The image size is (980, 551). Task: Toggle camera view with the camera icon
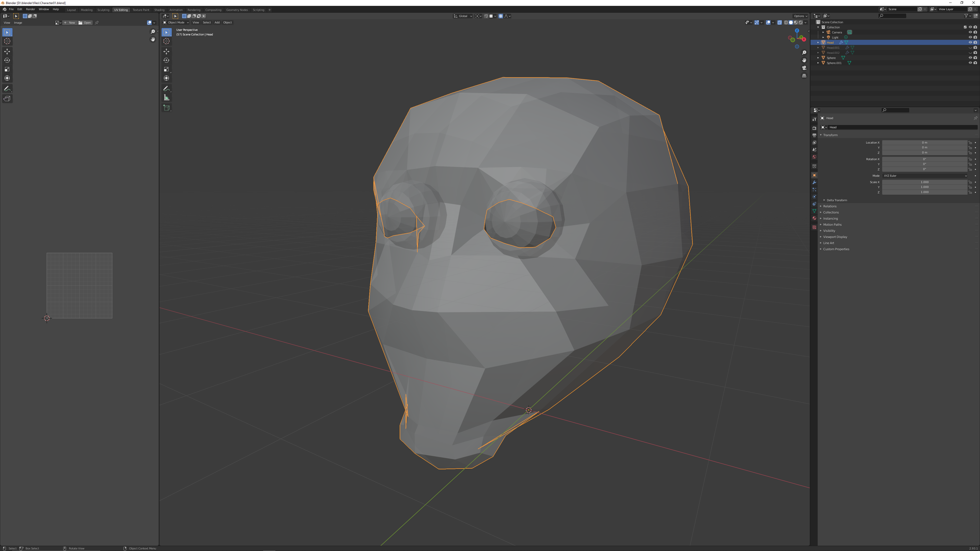(x=804, y=68)
